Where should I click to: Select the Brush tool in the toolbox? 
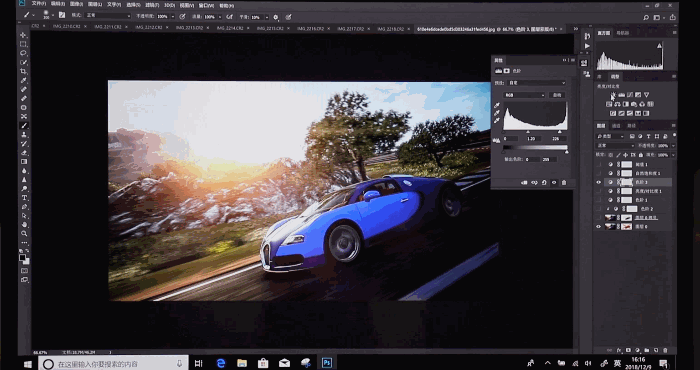pos(23,125)
